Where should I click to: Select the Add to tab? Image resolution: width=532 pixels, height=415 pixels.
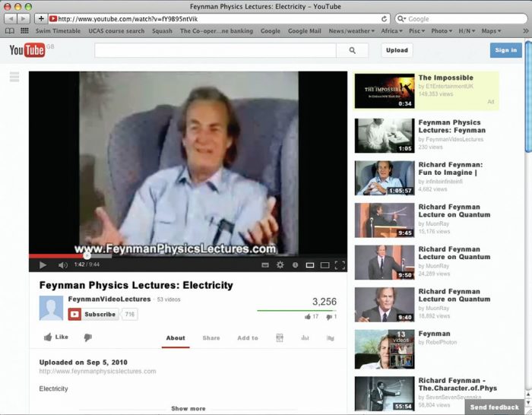pyautogui.click(x=248, y=338)
